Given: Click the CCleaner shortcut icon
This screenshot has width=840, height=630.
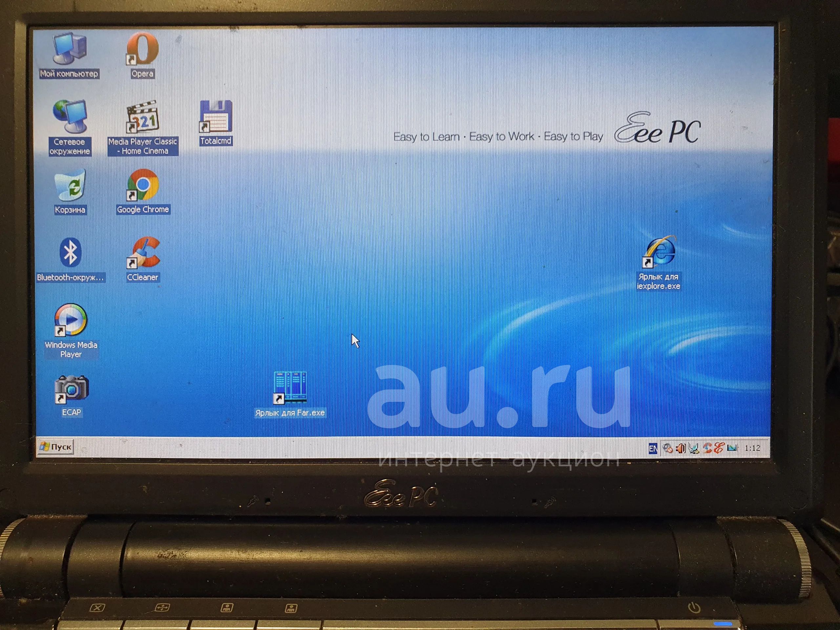Looking at the screenshot, I should click(143, 253).
